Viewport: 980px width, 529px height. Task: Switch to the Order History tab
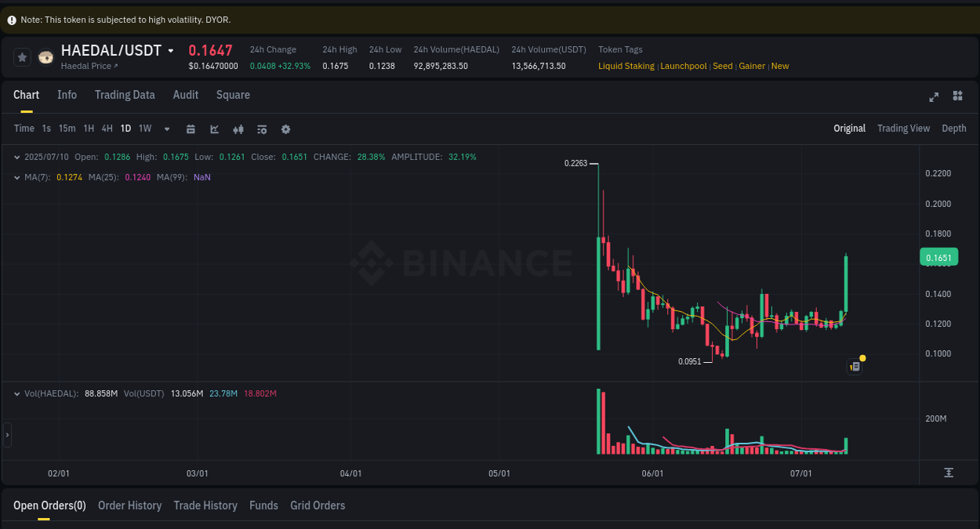pos(129,505)
